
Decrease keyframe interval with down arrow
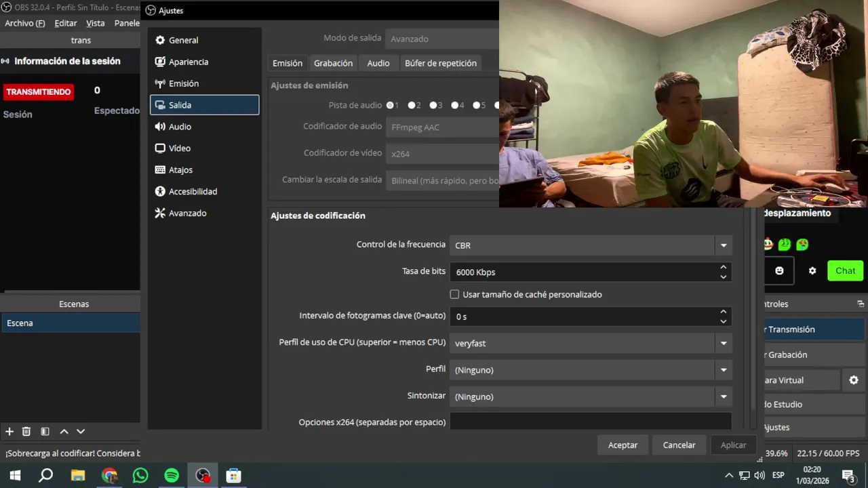click(x=724, y=321)
